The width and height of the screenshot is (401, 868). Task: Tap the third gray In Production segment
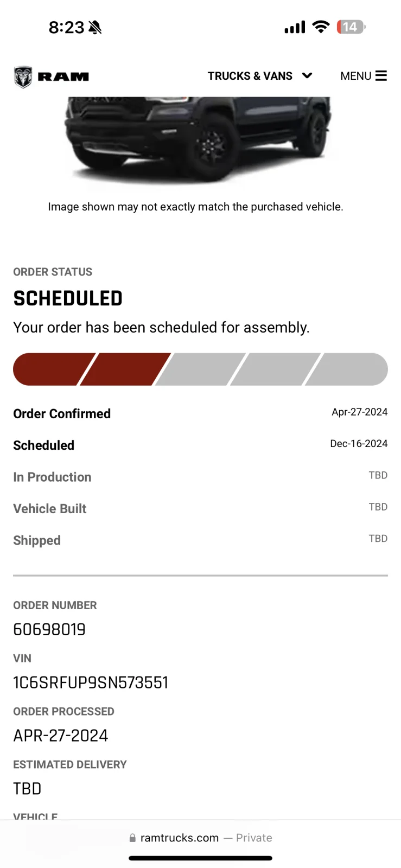(x=200, y=369)
